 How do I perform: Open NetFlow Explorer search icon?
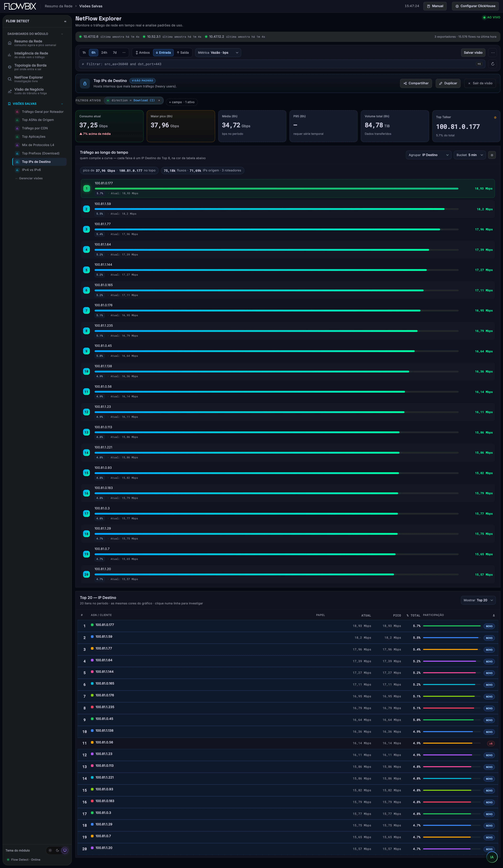pos(10,79)
